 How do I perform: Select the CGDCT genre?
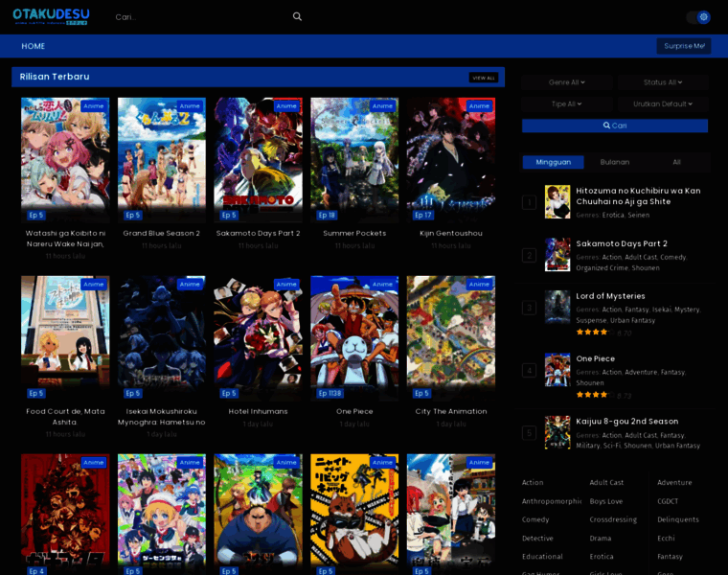(x=668, y=501)
